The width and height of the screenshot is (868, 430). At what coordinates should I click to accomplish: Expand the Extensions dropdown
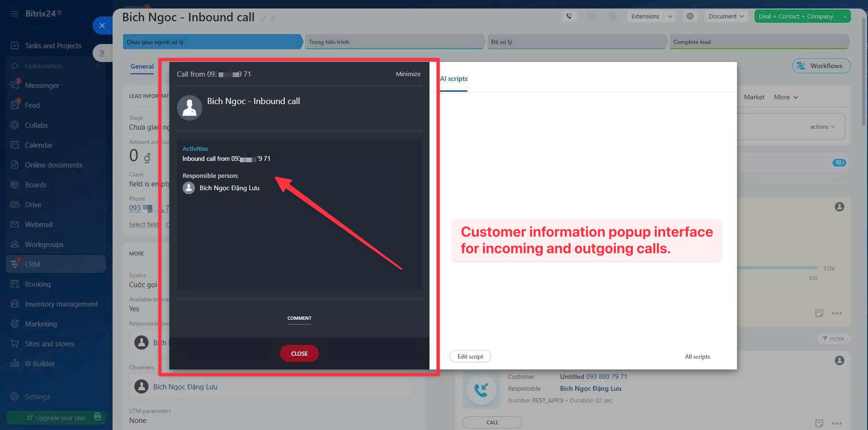pyautogui.click(x=670, y=16)
